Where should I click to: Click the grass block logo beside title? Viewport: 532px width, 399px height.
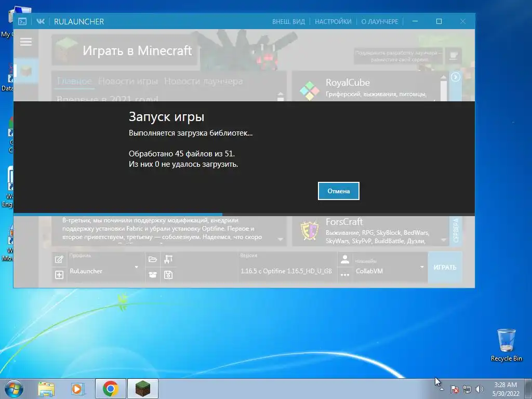click(x=66, y=50)
